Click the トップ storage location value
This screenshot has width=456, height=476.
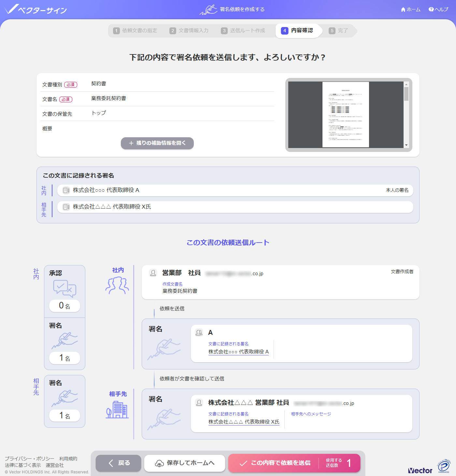[99, 113]
